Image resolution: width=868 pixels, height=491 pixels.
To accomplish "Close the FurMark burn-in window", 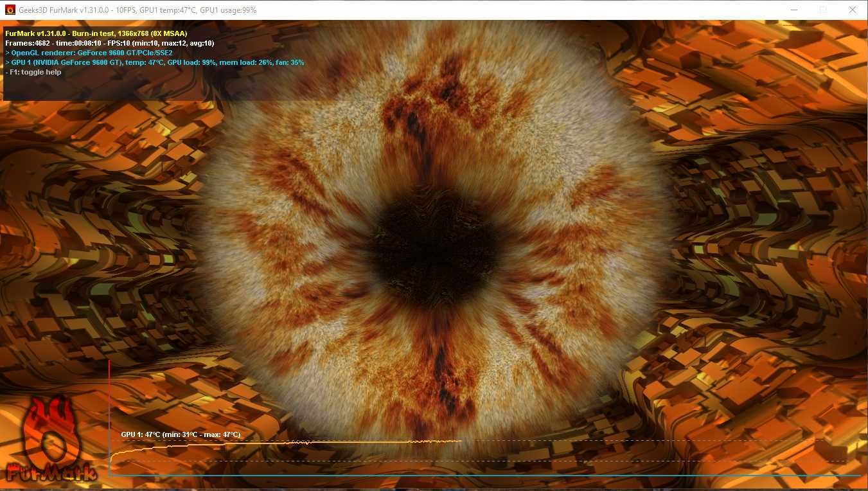I will pyautogui.click(x=853, y=10).
